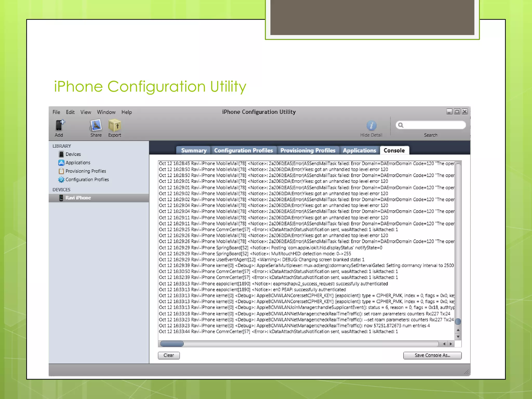Viewport: 532px width, 399px height.
Task: Click the console scroll down arrow
Action: 458,337
